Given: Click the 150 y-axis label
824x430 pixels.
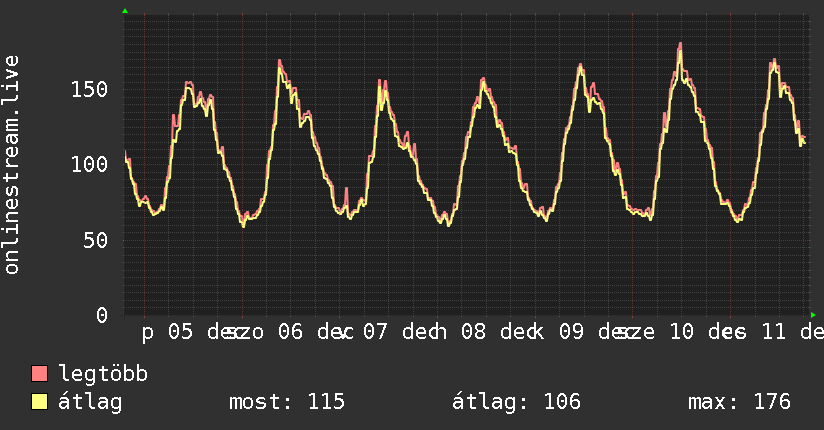Looking at the screenshot, I should (89, 89).
